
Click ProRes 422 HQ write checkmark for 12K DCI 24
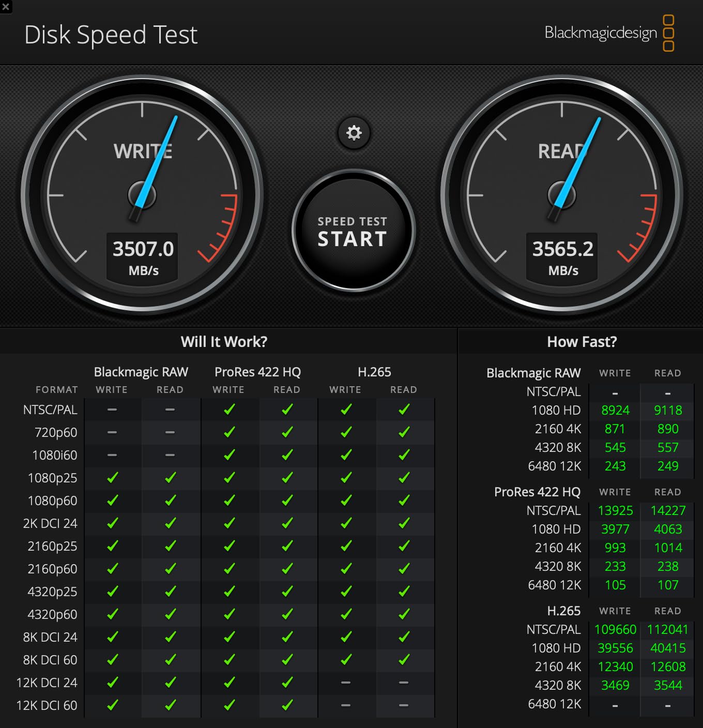(x=229, y=682)
